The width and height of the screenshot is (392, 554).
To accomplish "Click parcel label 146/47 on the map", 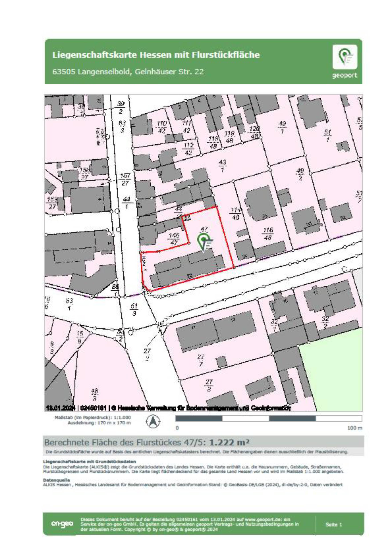I will [174, 239].
